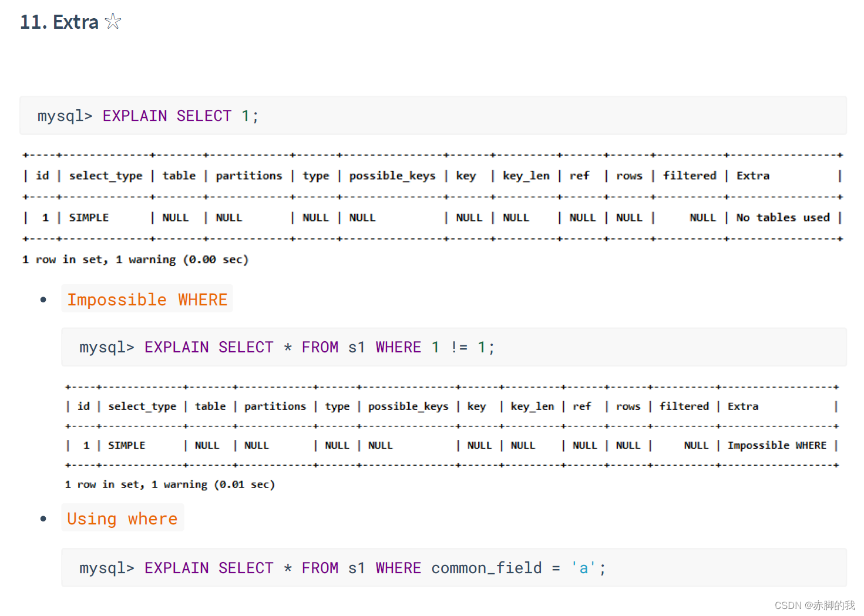Screen dimensions: 864x616
Task: Click 'partitions' header in second table
Action: pyautogui.click(x=275, y=406)
